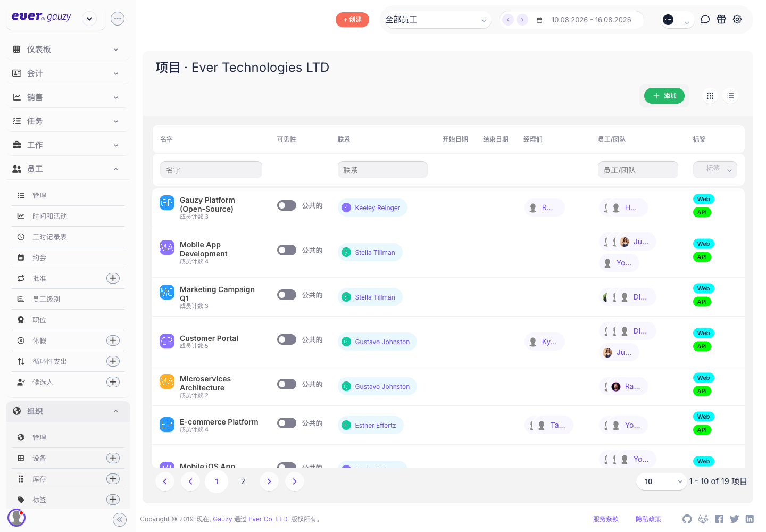This screenshot has height=532, width=766.
Task: Expand the 任务 sidebar section
Action: [x=68, y=121]
